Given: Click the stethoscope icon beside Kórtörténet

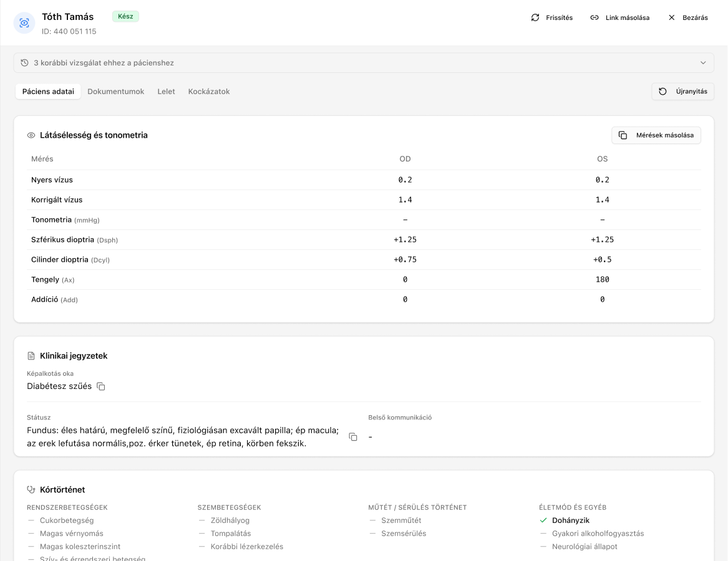Looking at the screenshot, I should point(31,490).
